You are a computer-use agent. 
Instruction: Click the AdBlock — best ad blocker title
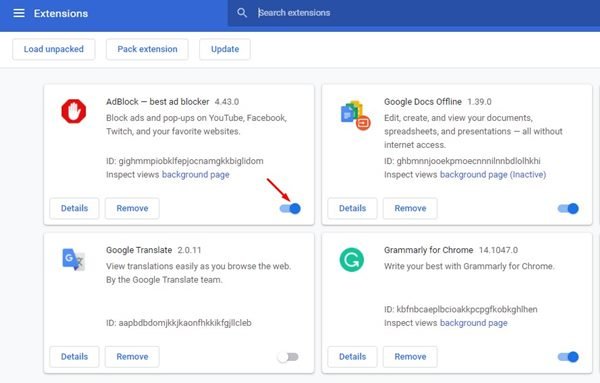(158, 102)
